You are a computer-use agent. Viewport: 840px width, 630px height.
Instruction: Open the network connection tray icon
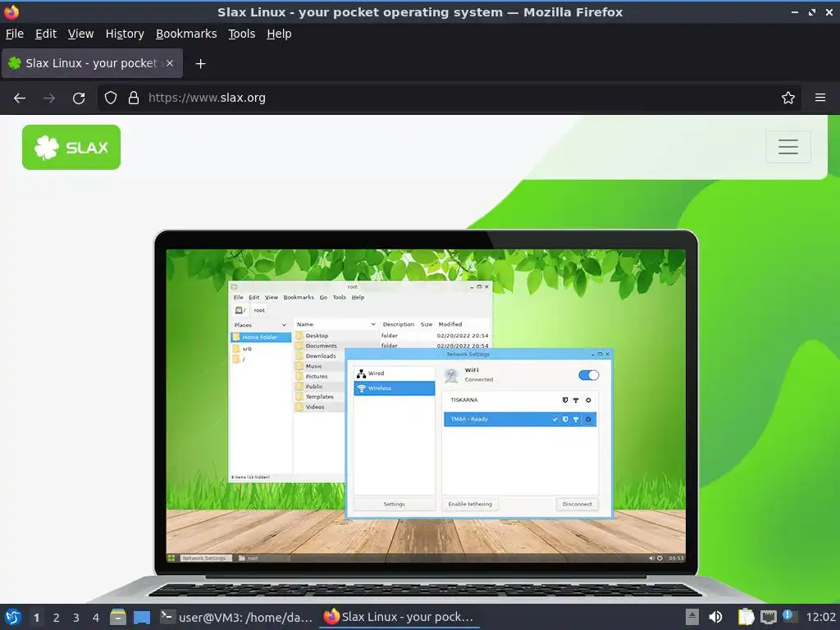click(x=768, y=617)
